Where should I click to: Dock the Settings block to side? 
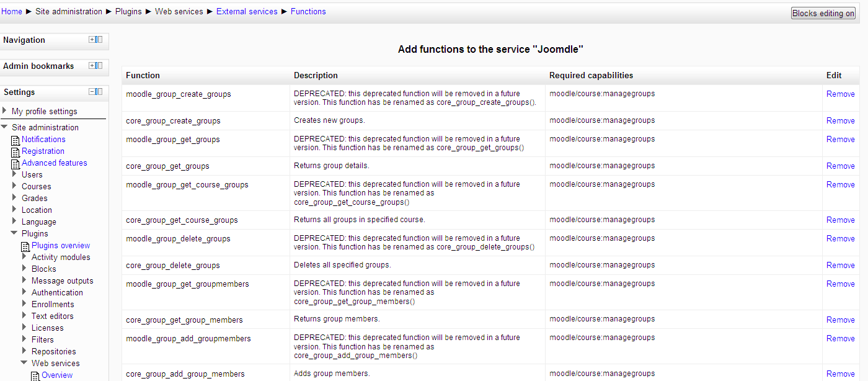point(99,91)
